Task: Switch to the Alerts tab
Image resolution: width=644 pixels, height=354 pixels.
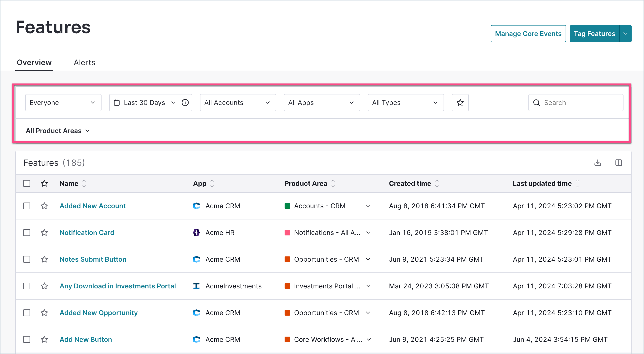Action: click(x=84, y=62)
